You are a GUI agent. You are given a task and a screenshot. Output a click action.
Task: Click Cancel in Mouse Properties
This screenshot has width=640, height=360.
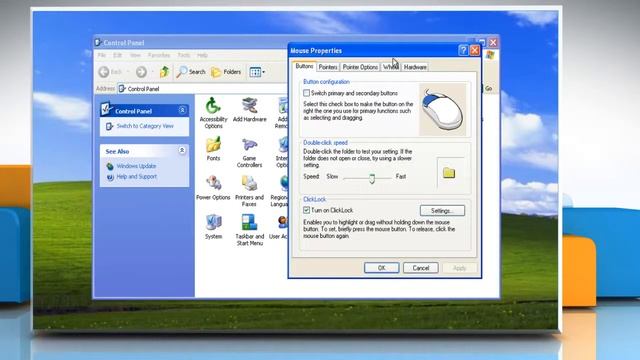click(420, 268)
